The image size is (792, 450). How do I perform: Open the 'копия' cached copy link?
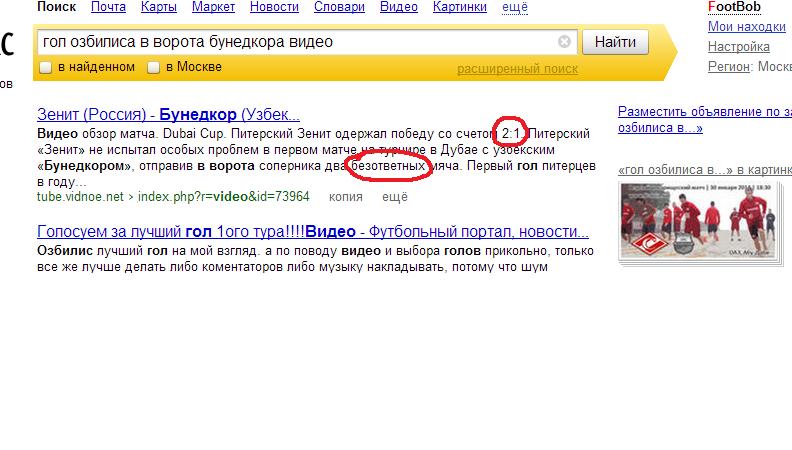pos(345,197)
